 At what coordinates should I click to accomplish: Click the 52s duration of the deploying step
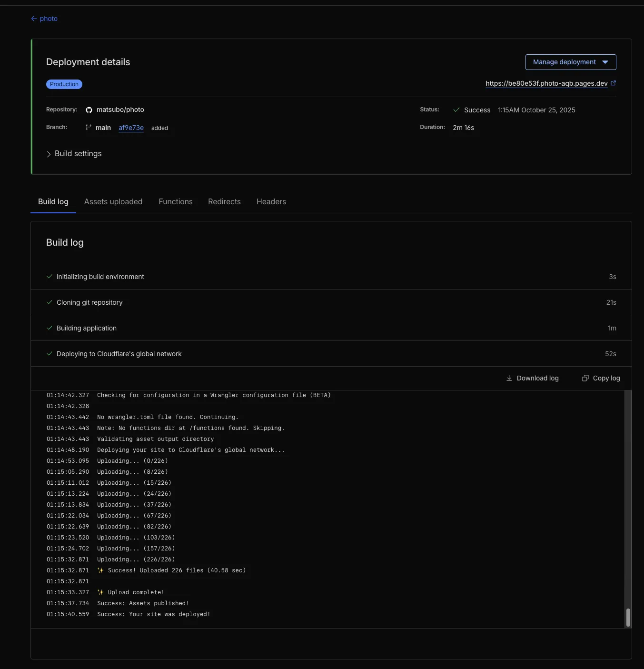pos(610,354)
